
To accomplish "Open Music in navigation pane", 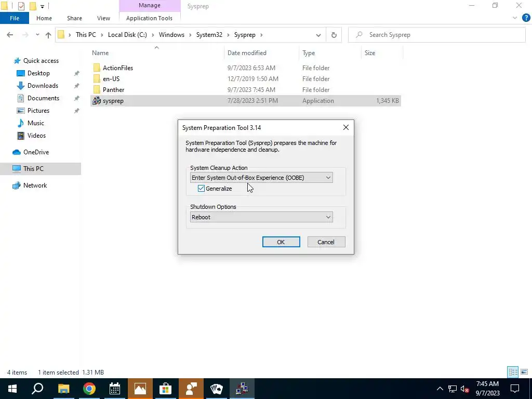I will pos(36,123).
